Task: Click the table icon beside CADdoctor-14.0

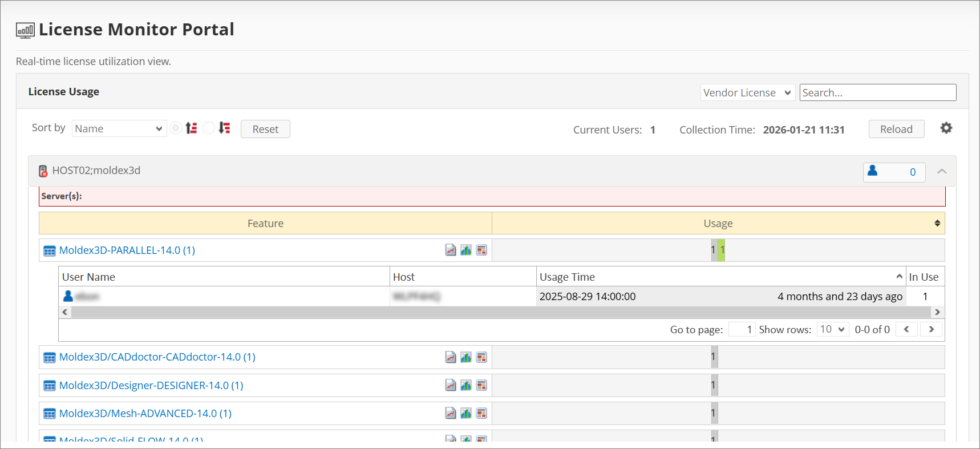Action: tap(50, 358)
